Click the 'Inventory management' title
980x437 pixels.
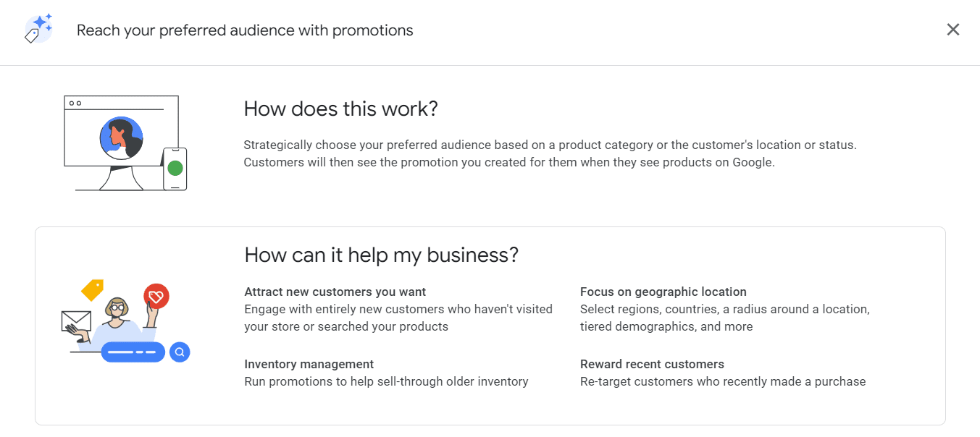(x=309, y=364)
